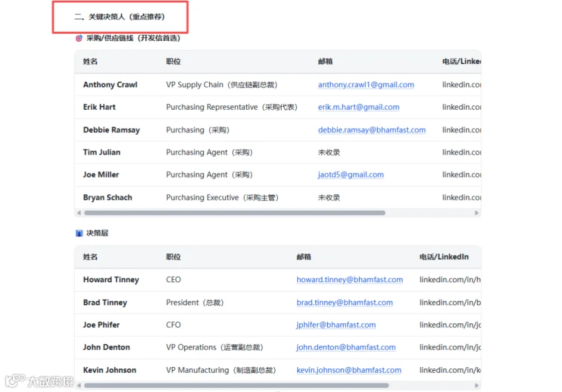Open kevin.johnson@bhamfast.com email link
This screenshot has height=392, width=562.
[x=348, y=370]
